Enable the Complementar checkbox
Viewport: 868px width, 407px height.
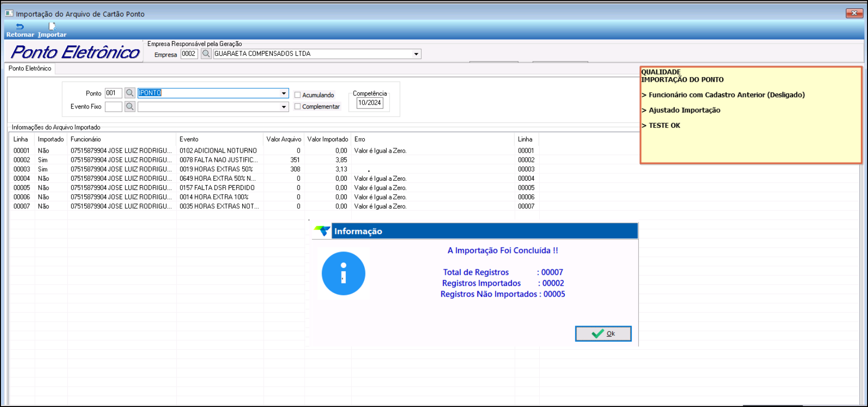[x=297, y=107]
